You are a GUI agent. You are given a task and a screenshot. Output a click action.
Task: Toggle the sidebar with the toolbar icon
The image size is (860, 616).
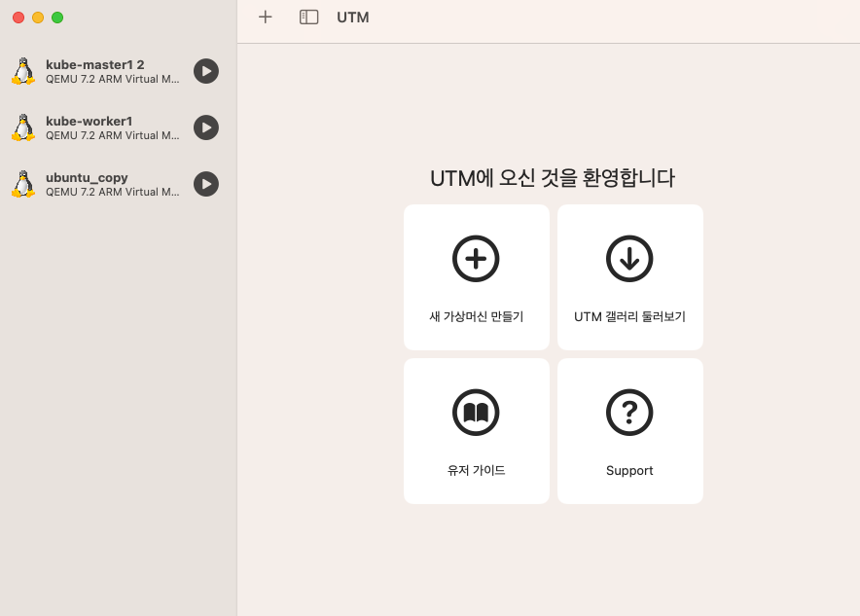pos(308,17)
